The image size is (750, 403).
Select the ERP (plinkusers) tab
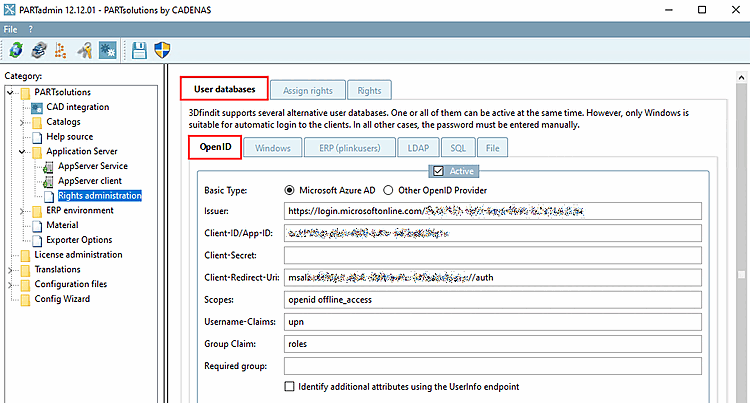[350, 148]
